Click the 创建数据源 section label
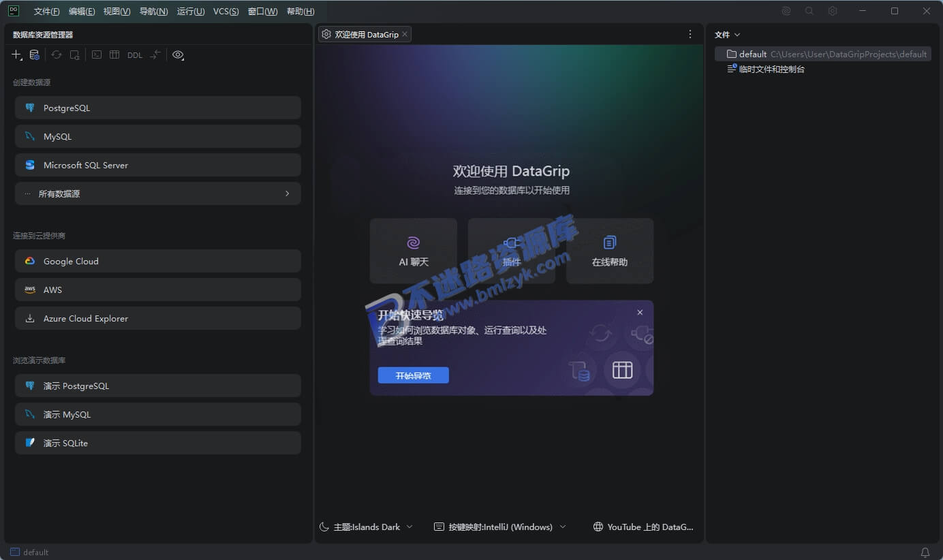This screenshot has height=560, width=943. tap(31, 82)
